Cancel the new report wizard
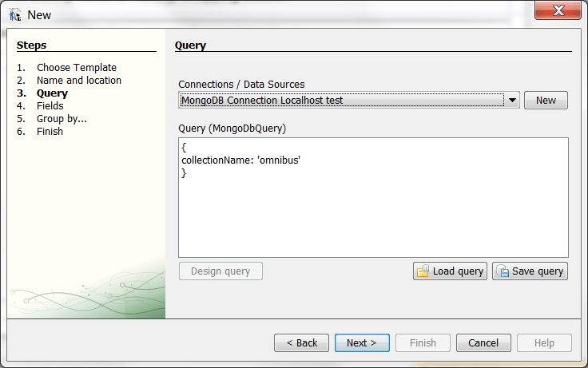Image resolution: width=588 pixels, height=368 pixels. click(483, 343)
